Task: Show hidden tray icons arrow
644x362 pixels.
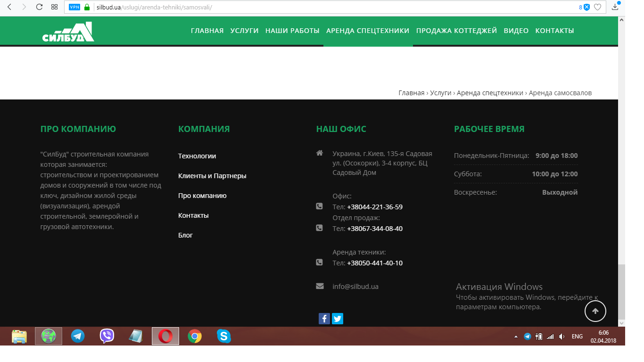Action: point(516,337)
